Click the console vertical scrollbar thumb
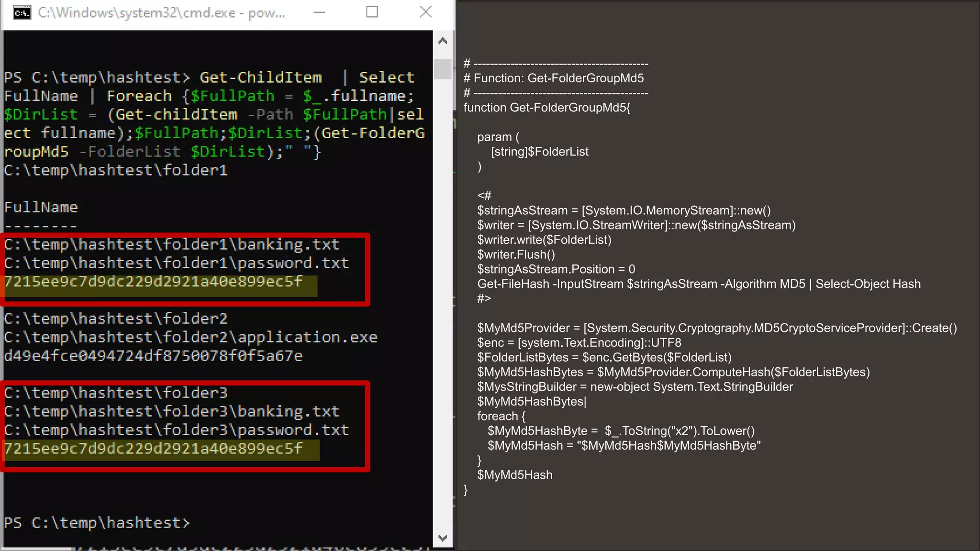980x551 pixels. coord(443,69)
